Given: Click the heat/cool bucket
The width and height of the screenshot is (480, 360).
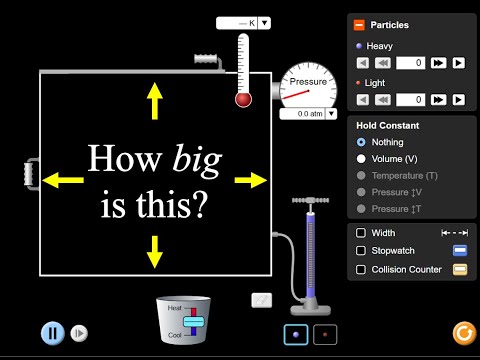Looking at the screenshot, I should [183, 320].
